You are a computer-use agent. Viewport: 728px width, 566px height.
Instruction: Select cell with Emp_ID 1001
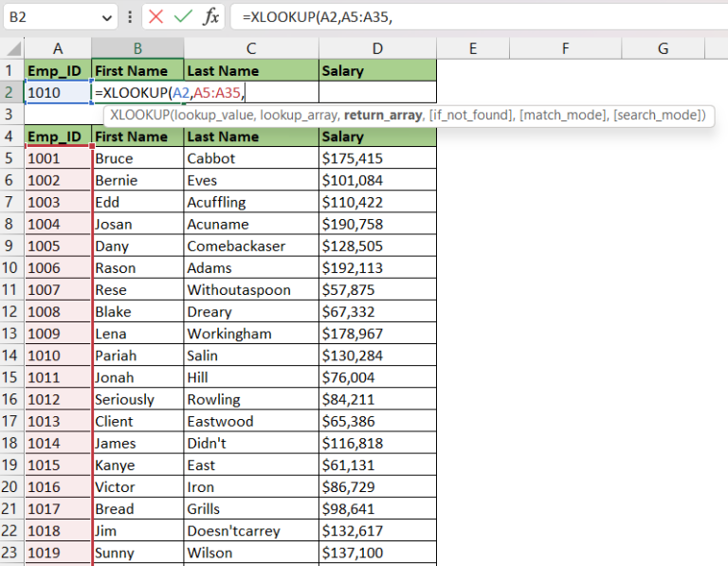click(58, 158)
